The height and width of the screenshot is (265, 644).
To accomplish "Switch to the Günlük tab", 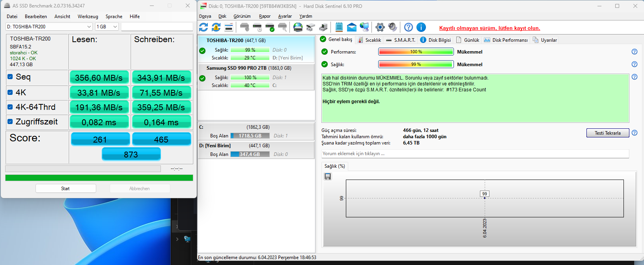I will (x=468, y=40).
